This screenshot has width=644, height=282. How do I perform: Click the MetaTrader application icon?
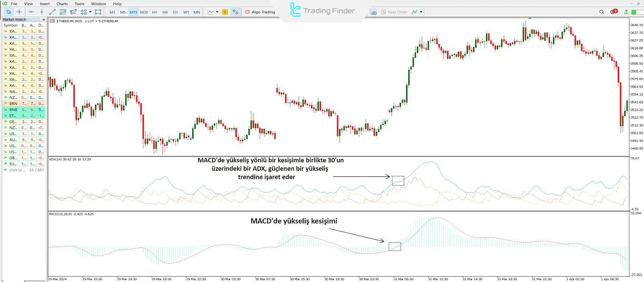click(4, 4)
